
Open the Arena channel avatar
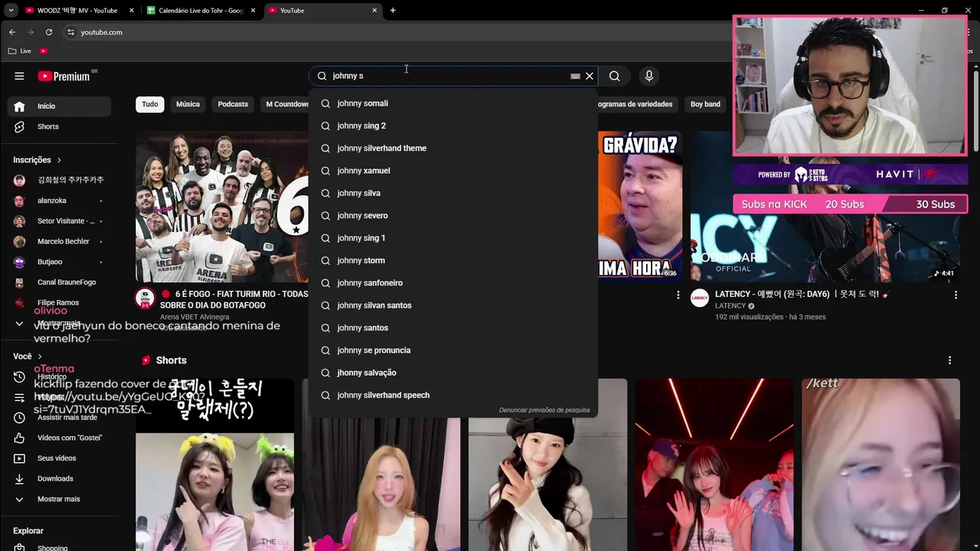[145, 298]
